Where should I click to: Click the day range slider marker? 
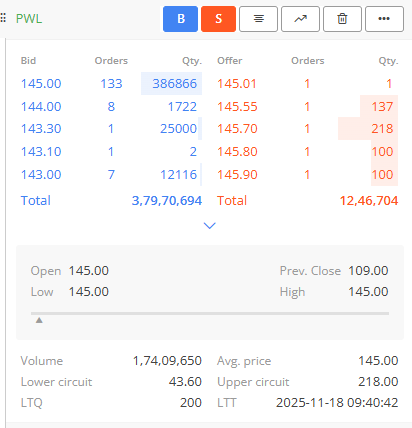pyautogui.click(x=39, y=320)
